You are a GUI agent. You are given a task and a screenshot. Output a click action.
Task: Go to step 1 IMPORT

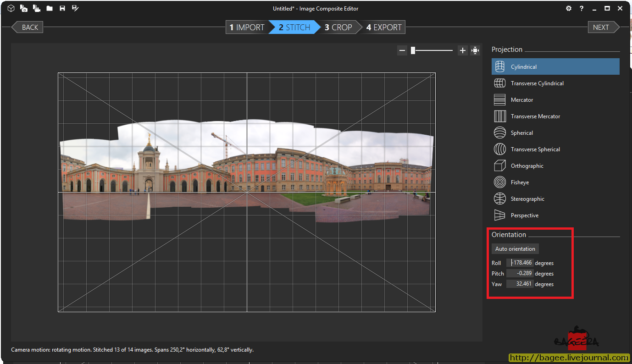(247, 28)
